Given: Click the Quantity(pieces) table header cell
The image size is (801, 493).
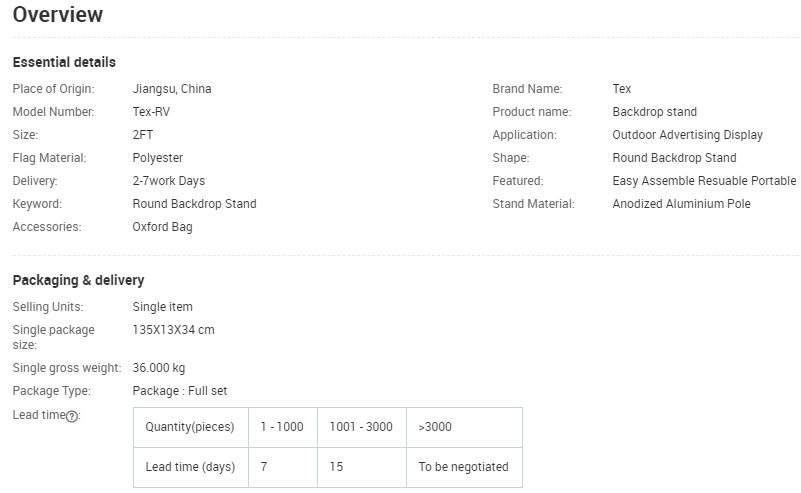Looking at the screenshot, I should click(190, 427).
